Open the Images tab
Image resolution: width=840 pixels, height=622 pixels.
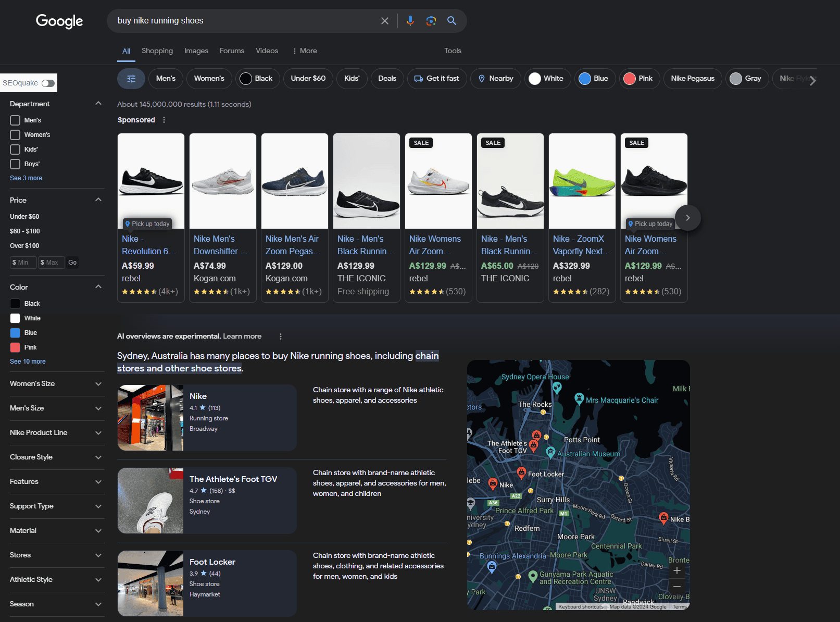pos(196,51)
